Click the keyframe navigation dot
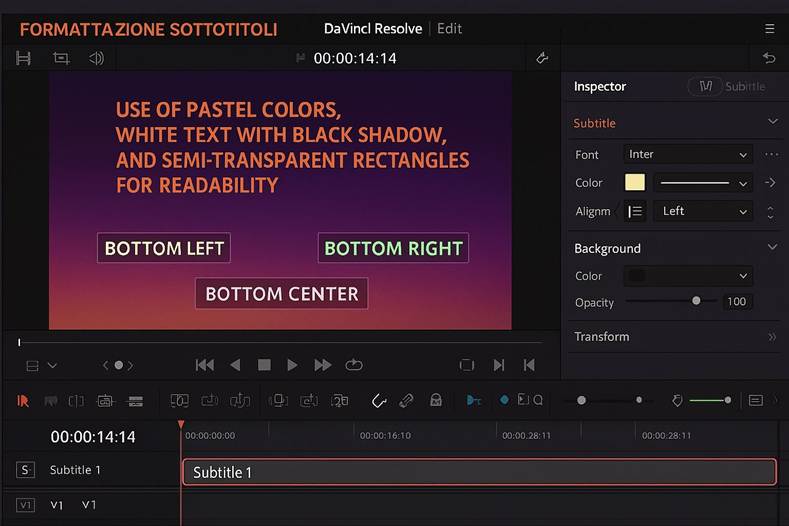 (x=118, y=365)
